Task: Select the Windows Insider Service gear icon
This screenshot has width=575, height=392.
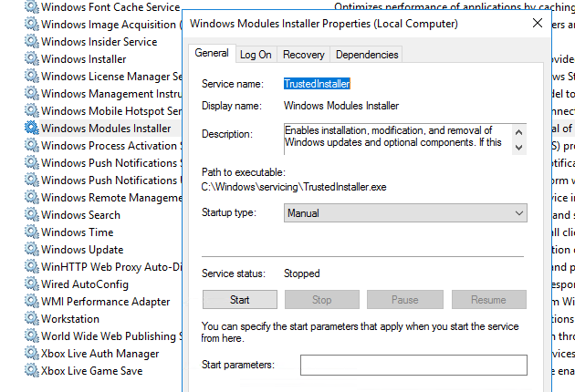Action: [32, 41]
